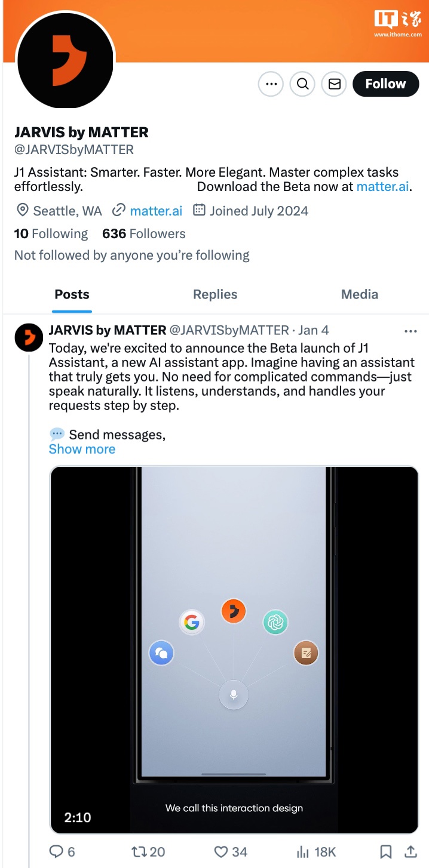Send a direct message via envelope icon
This screenshot has height=868, width=429.
[335, 84]
